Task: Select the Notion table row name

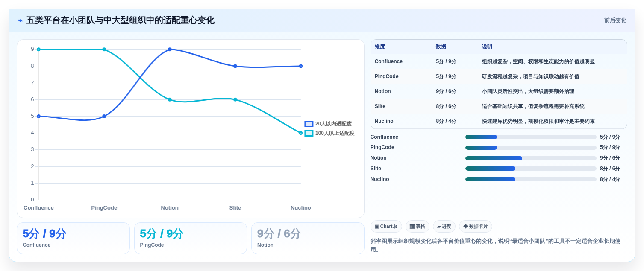Action: tap(382, 91)
